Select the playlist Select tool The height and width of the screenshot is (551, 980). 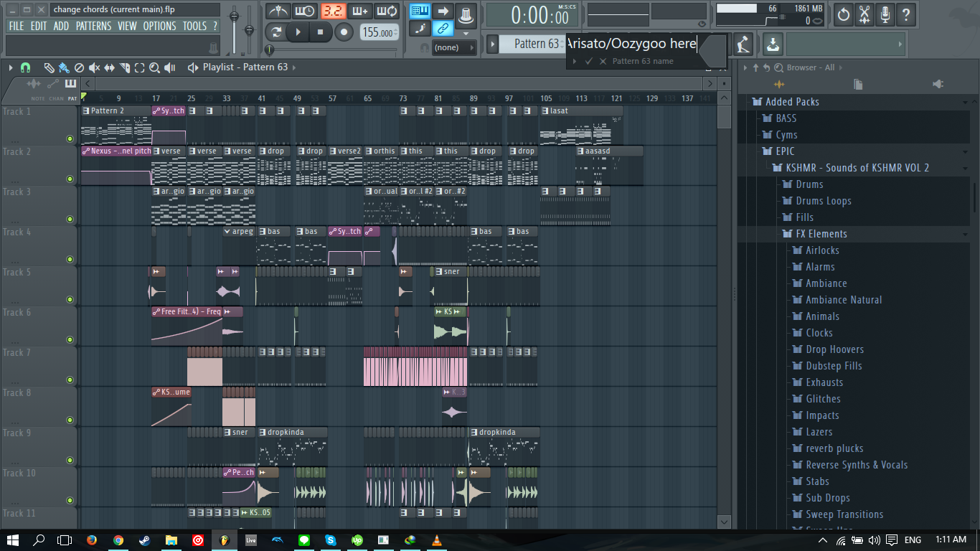(139, 67)
